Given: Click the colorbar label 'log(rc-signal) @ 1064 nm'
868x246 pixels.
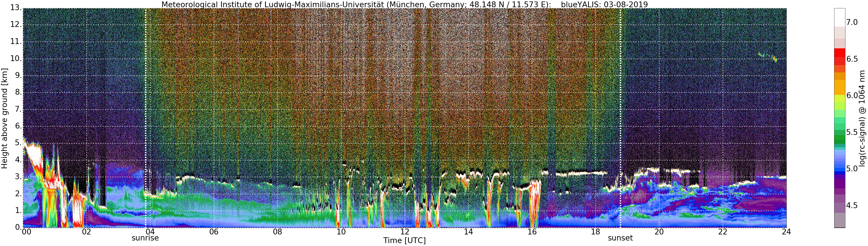Looking at the screenshot, I should point(862,118).
